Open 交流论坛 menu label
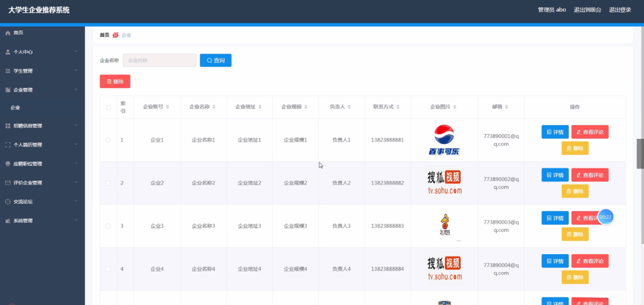The width and height of the screenshot is (644, 305). [23, 202]
